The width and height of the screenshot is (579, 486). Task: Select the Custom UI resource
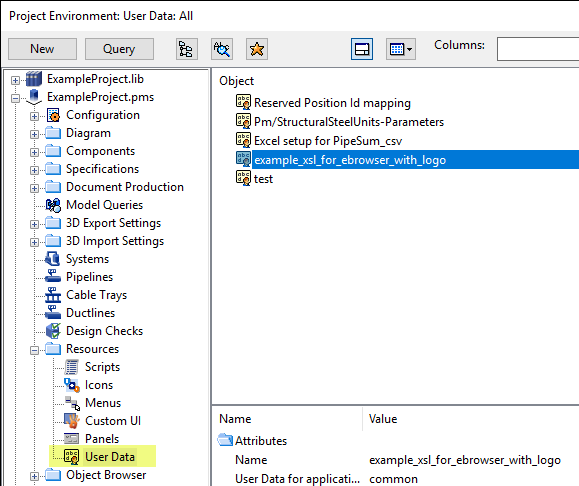(x=113, y=421)
